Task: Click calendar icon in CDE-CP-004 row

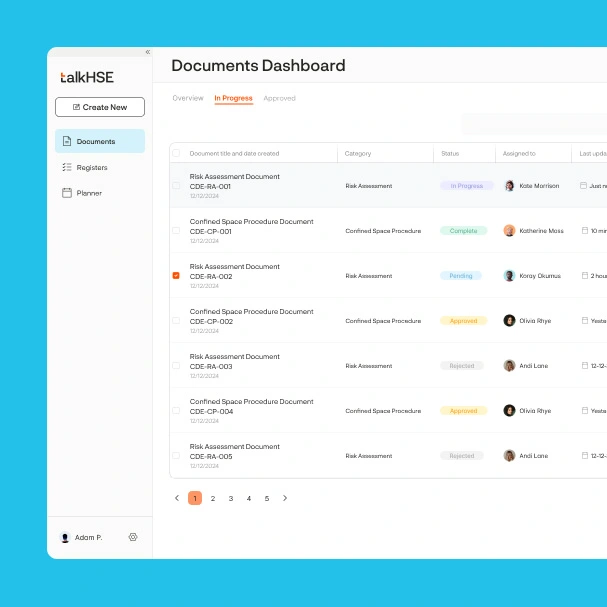Action: (x=585, y=410)
